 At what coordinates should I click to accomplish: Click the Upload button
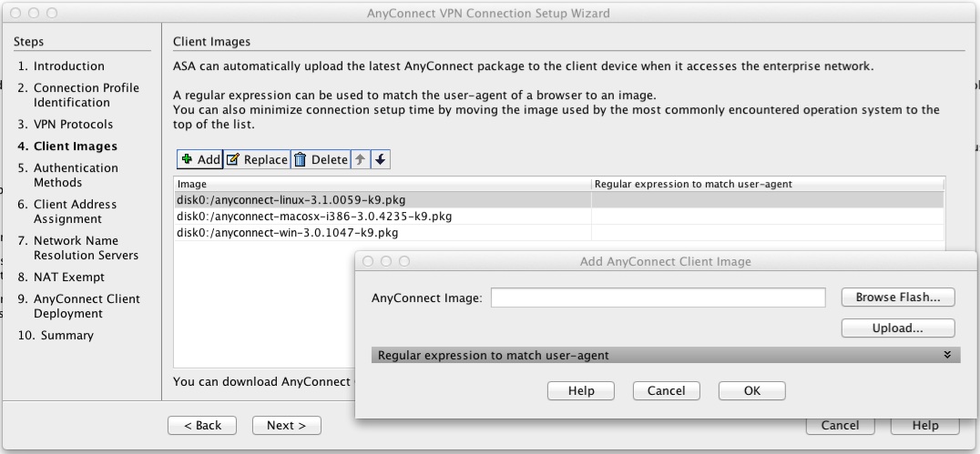tap(897, 328)
